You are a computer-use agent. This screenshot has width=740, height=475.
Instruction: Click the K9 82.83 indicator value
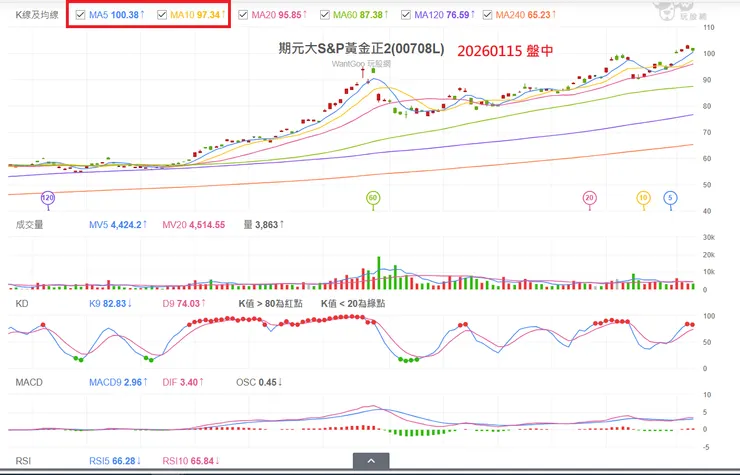tap(110, 304)
